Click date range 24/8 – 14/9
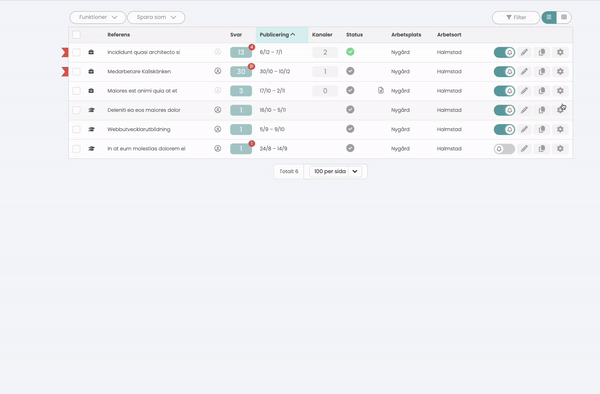Image resolution: width=600 pixels, height=394 pixels. coord(273,148)
